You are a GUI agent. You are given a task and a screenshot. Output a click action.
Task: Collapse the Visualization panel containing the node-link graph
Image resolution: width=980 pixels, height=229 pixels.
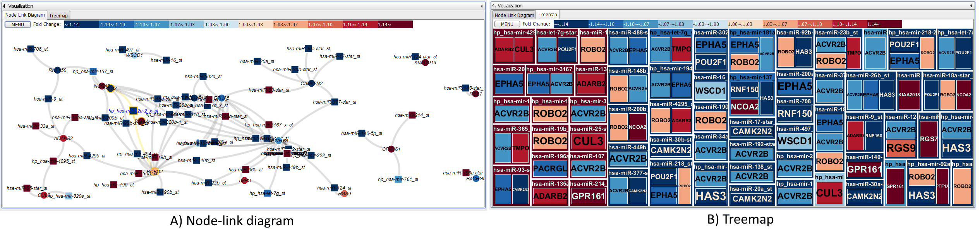[x=482, y=6]
